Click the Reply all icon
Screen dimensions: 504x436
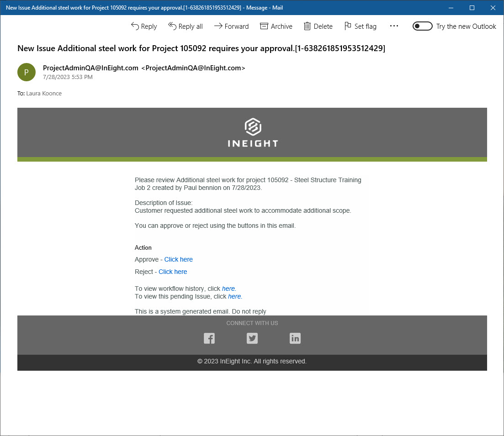[172, 26]
